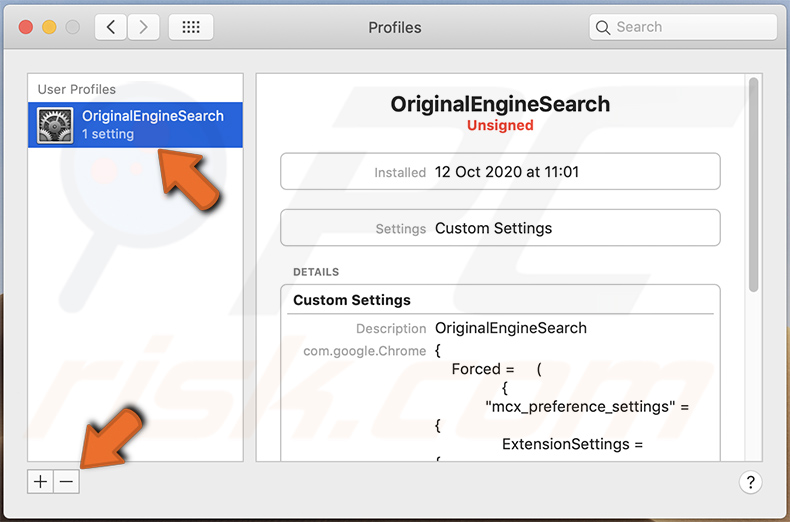Open help with the question mark button
This screenshot has height=522, width=790.
(x=750, y=482)
